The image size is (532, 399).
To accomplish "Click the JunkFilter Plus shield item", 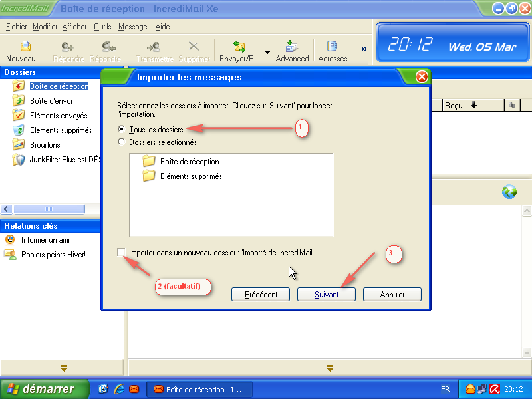I will pyautogui.click(x=57, y=160).
